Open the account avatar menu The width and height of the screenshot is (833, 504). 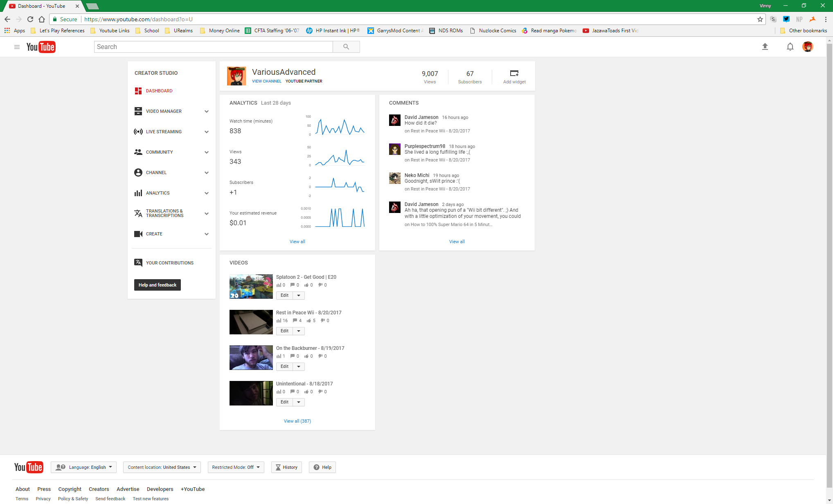click(808, 47)
